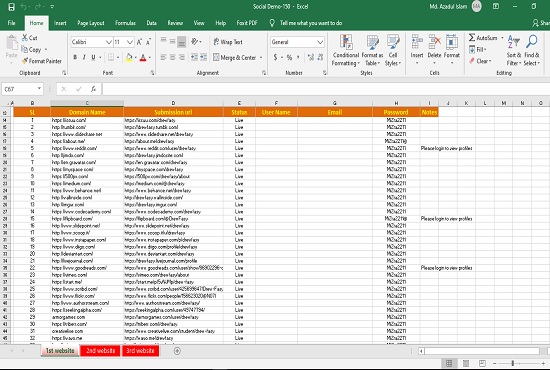Click Merge & Center

pyautogui.click(x=235, y=58)
